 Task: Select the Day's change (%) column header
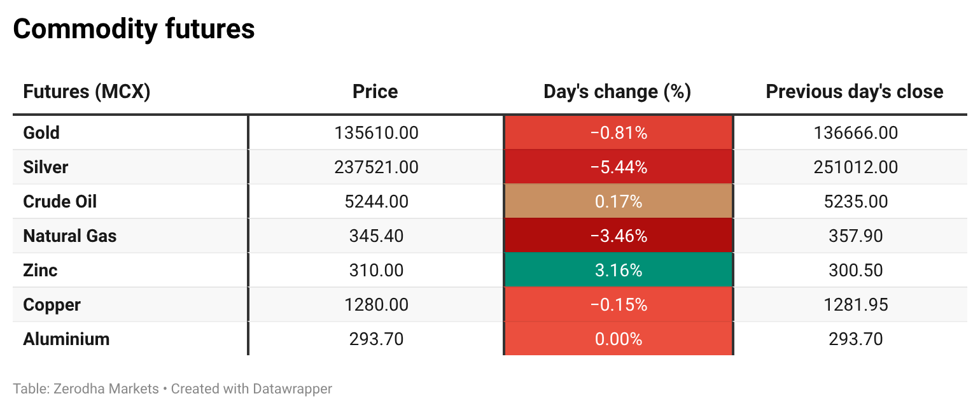(617, 92)
